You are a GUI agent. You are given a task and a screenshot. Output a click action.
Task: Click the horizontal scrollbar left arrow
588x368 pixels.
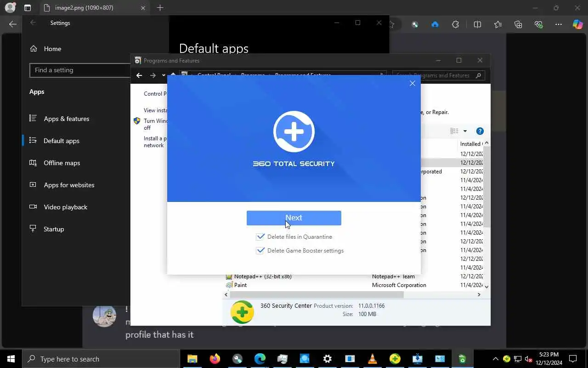coord(226,294)
